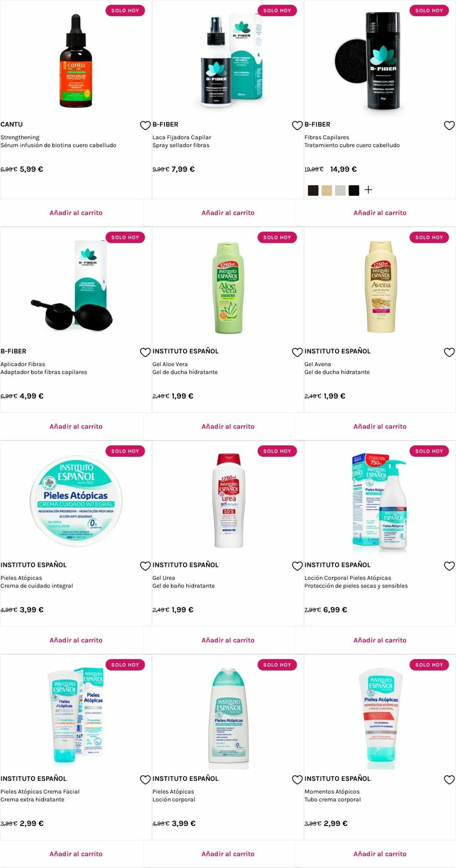The height and width of the screenshot is (868, 456).
Task: Toggle wishlist heart for B-Fiber Fibras Capilares
Action: 449,125
